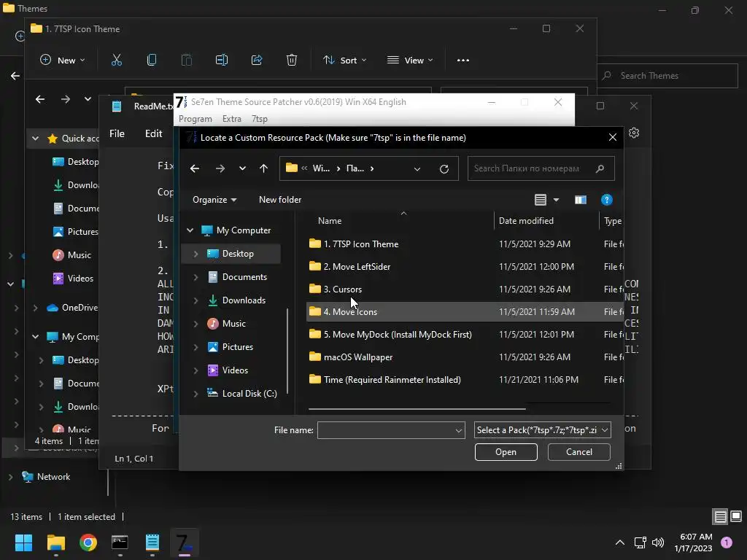Click the Cut icon in 7TSP Icon Theme window
The height and width of the screenshot is (560, 747).
(x=117, y=60)
